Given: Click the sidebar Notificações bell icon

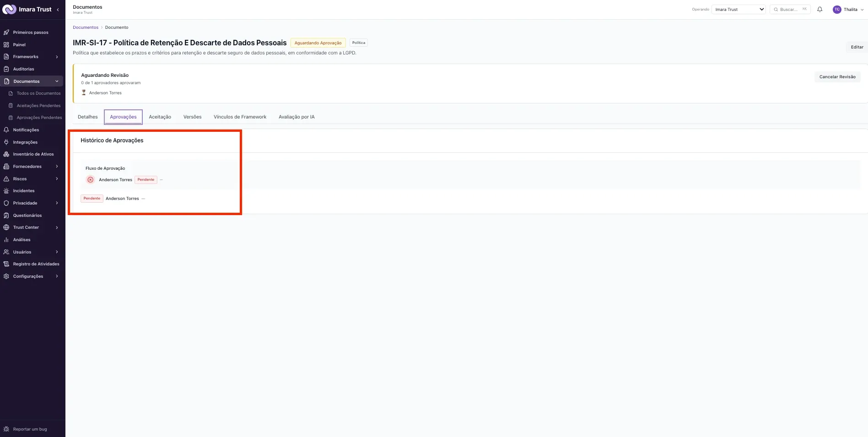Looking at the screenshot, I should pos(6,130).
